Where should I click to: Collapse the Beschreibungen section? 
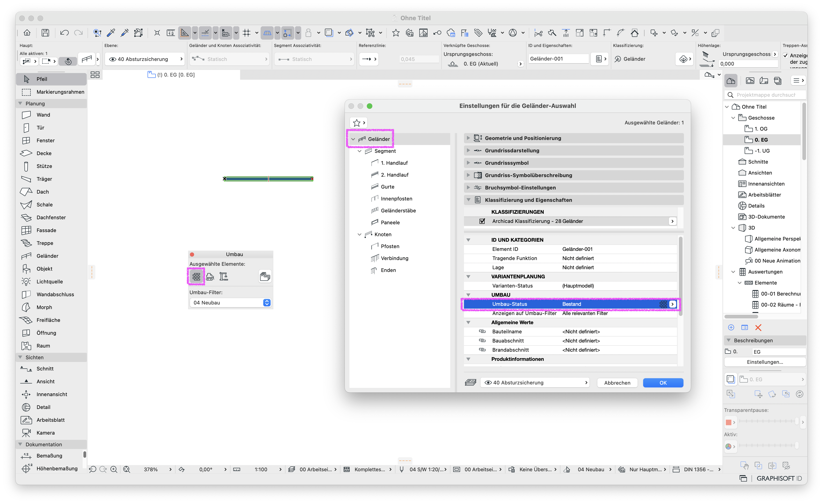(728, 340)
